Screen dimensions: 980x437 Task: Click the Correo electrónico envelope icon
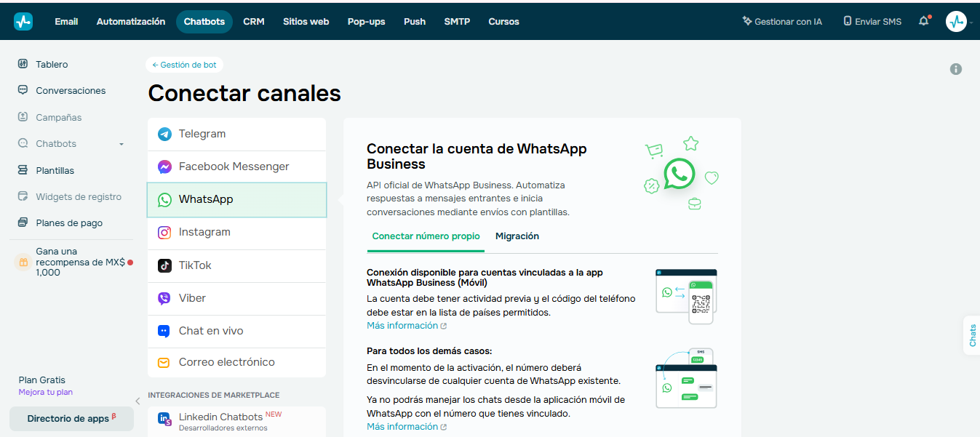click(164, 362)
